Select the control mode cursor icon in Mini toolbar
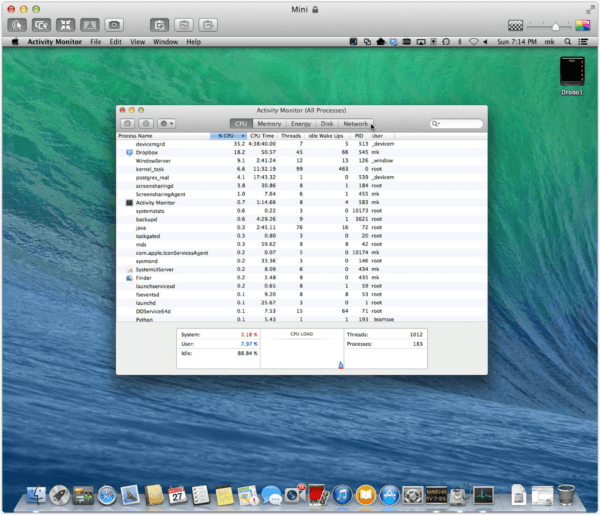Viewport: 600px width, 515px height. pyautogui.click(x=17, y=25)
